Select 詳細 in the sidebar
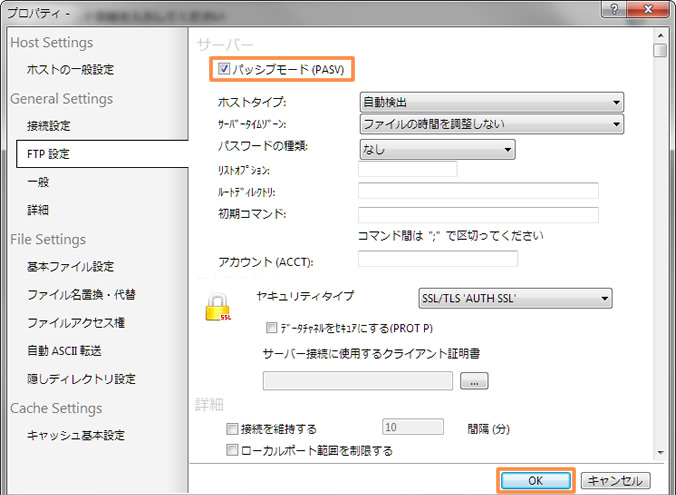This screenshot has height=495, width=676. [38, 210]
